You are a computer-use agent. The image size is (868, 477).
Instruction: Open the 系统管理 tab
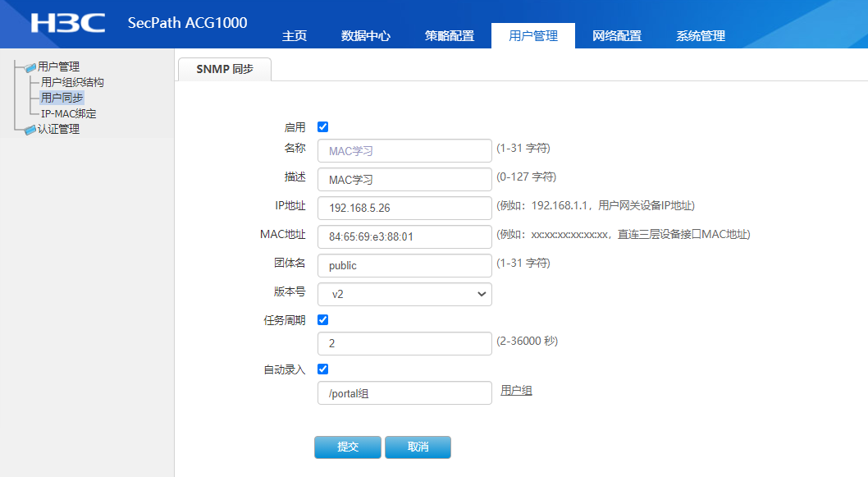[x=701, y=36]
